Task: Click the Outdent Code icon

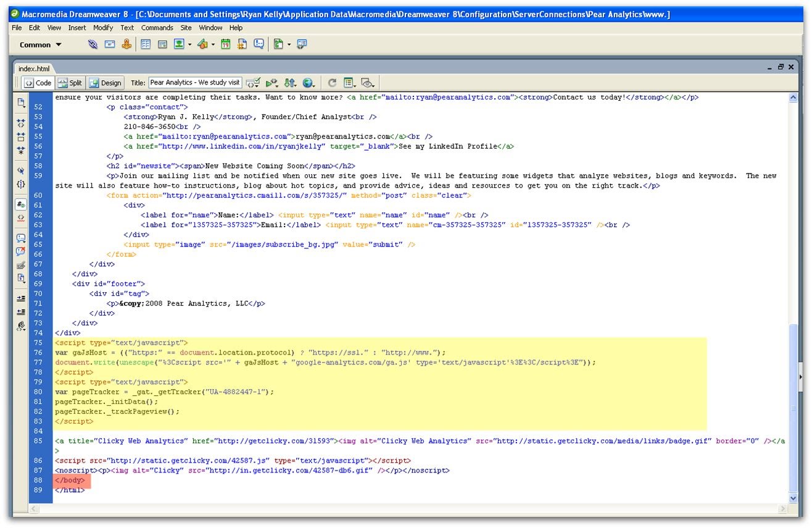Action: 21,312
